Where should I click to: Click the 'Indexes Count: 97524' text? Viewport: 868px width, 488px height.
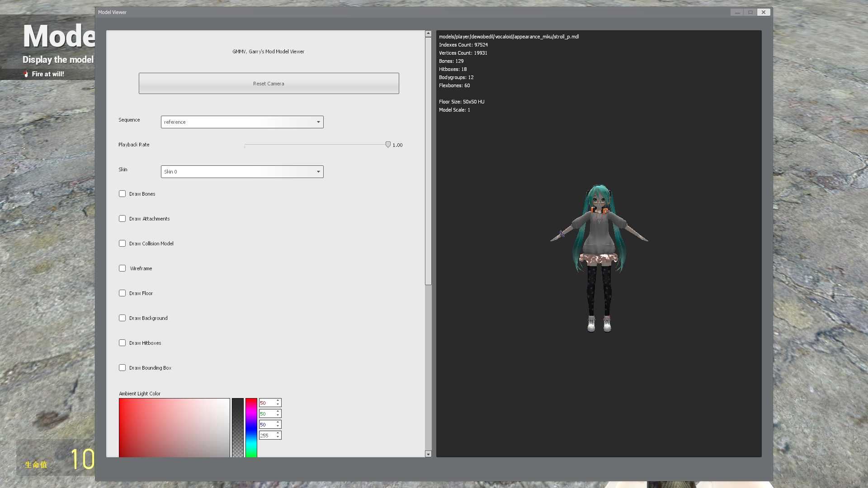click(463, 45)
